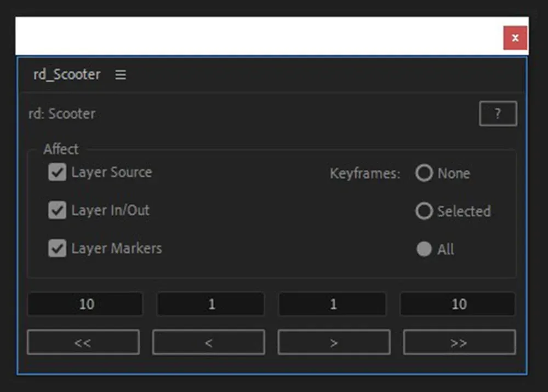This screenshot has width=548, height=392.
Task: Open help with the ? button
Action: pyautogui.click(x=498, y=113)
